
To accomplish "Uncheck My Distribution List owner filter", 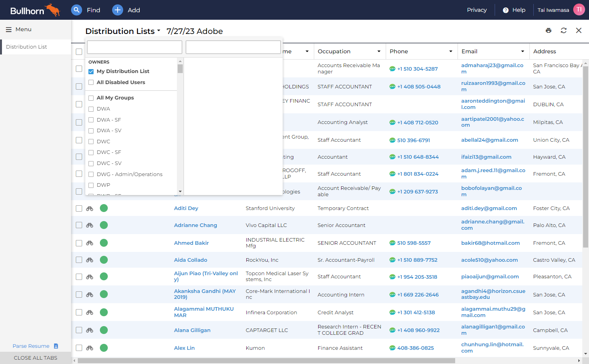I will [91, 71].
